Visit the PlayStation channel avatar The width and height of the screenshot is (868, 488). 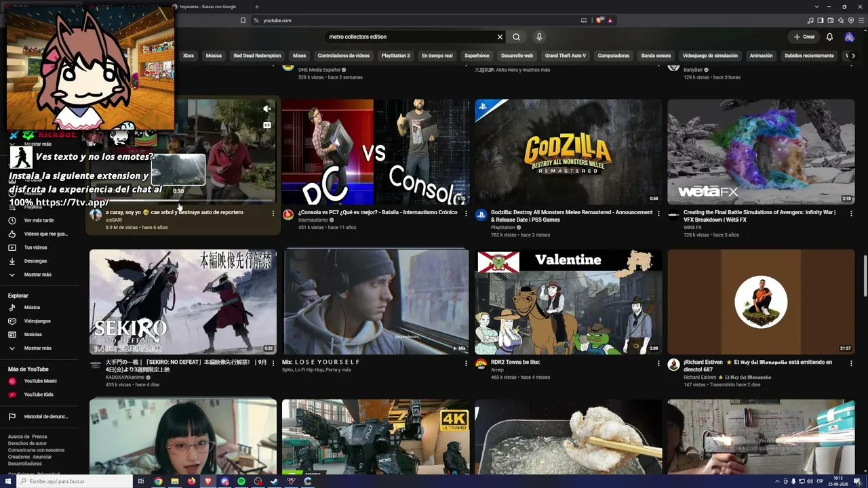[x=481, y=215]
